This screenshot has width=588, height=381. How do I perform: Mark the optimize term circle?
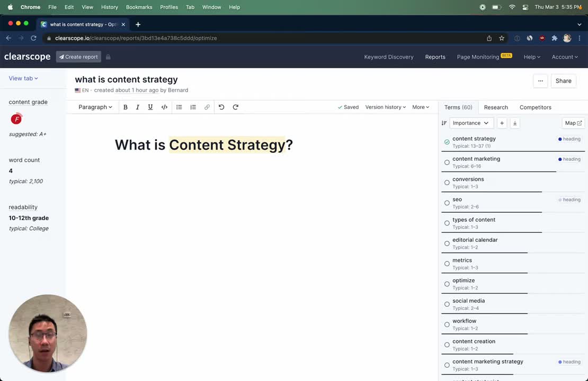click(447, 284)
